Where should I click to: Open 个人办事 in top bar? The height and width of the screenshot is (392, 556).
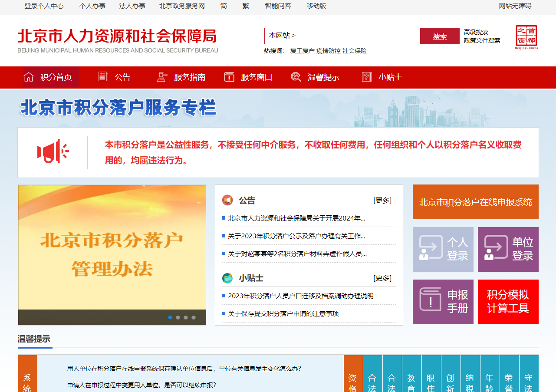(x=92, y=6)
